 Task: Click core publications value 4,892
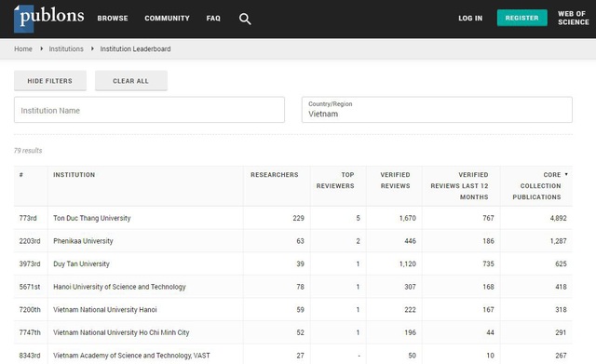[559, 218]
